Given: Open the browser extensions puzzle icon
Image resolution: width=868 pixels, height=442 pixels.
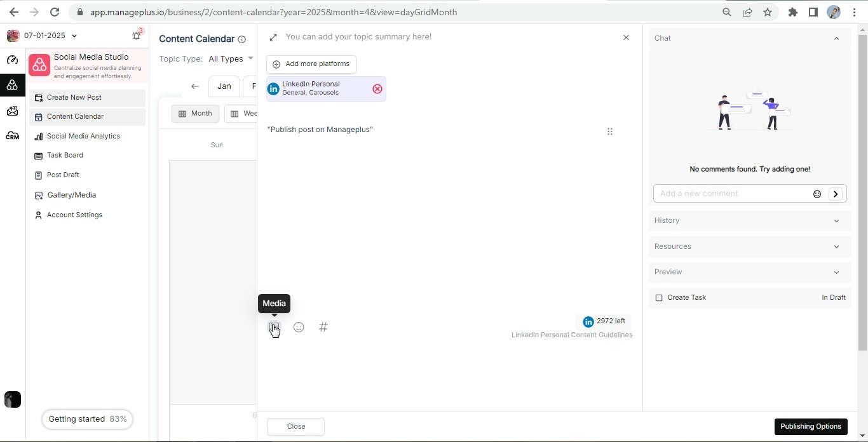Looking at the screenshot, I should (x=793, y=12).
